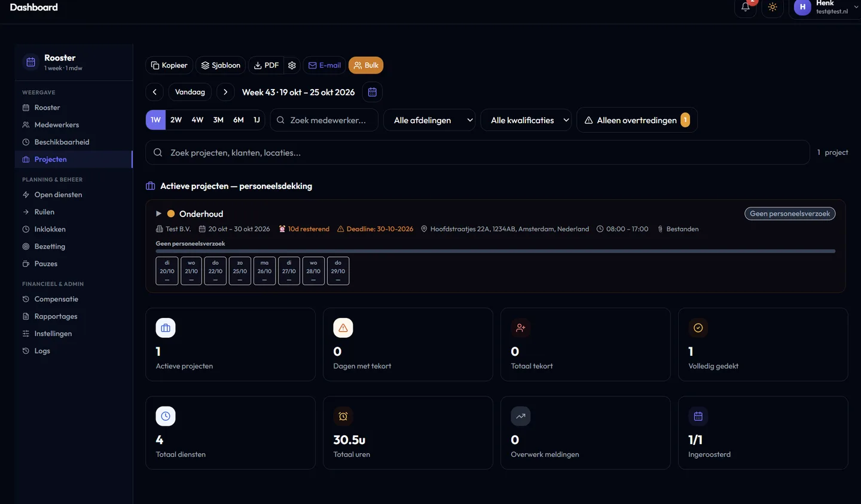This screenshot has width=861, height=504.
Task: Open Medewerkers in sidebar
Action: (74, 125)
